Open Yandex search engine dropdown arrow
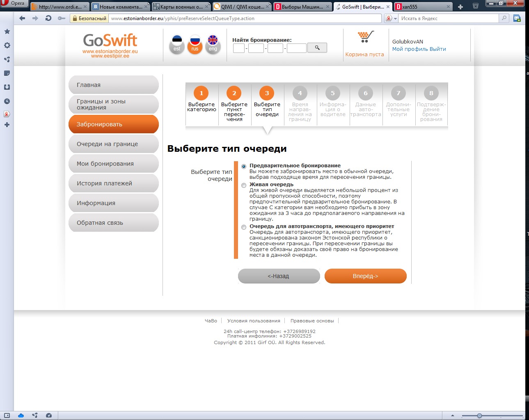 tap(395, 18)
